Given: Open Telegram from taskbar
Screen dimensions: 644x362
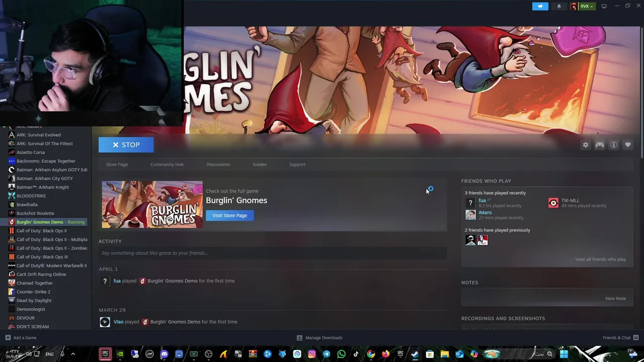Looking at the screenshot, I should (x=327, y=354).
